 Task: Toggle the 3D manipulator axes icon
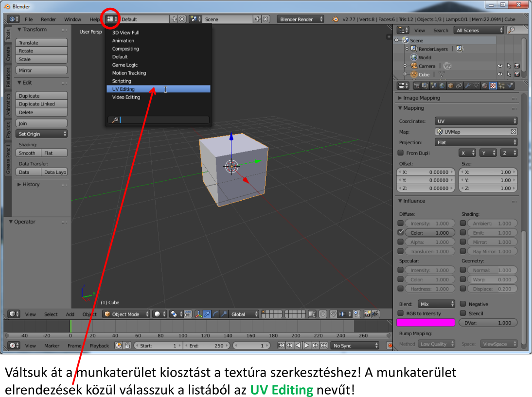(x=198, y=314)
